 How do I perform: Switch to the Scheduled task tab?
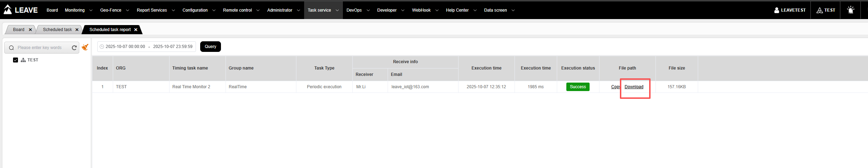[x=57, y=30]
